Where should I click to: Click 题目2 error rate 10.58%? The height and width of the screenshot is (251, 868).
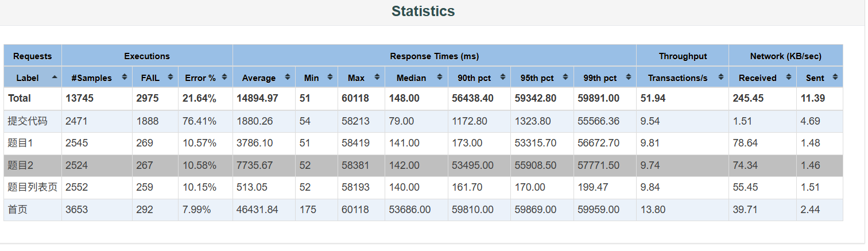[x=199, y=165]
